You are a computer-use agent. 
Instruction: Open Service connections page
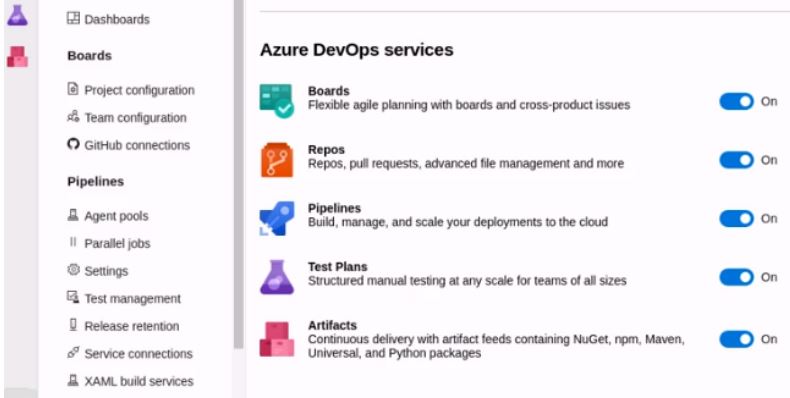tap(139, 354)
